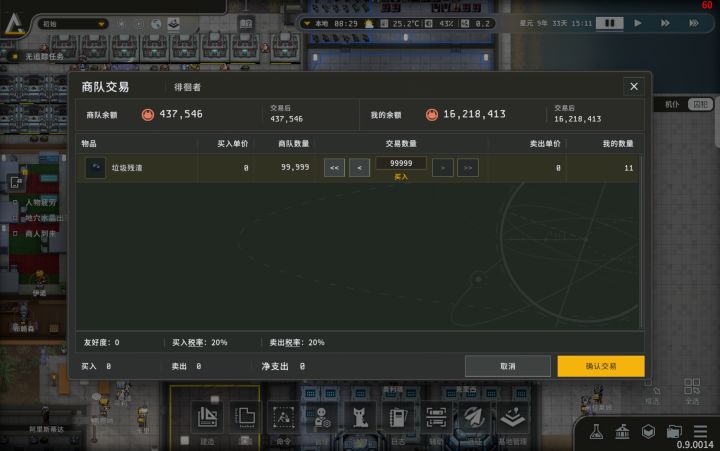Open the colonist management icon

point(322,417)
